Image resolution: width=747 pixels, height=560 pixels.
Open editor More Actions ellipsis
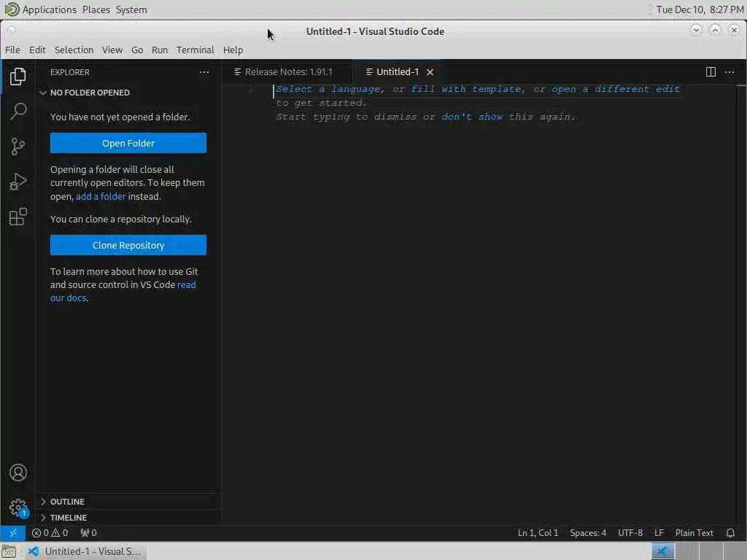(729, 72)
